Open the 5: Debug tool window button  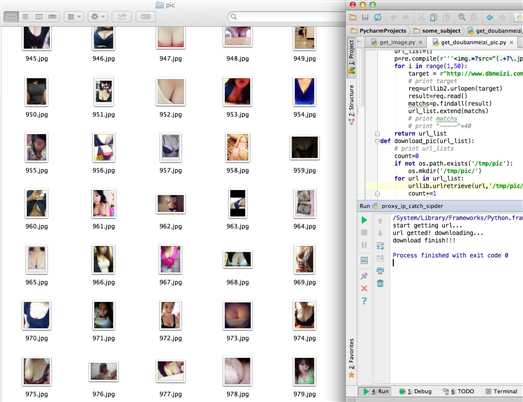pyautogui.click(x=416, y=391)
